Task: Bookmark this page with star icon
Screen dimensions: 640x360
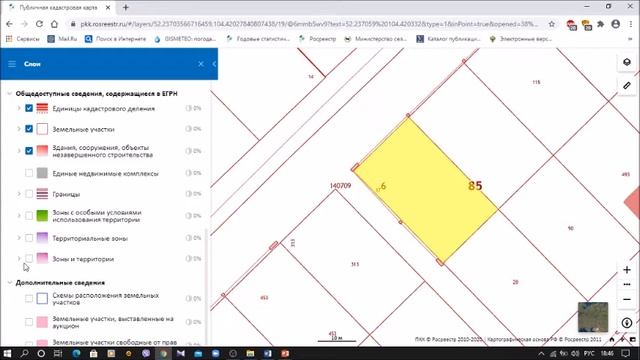Action: [x=552, y=24]
